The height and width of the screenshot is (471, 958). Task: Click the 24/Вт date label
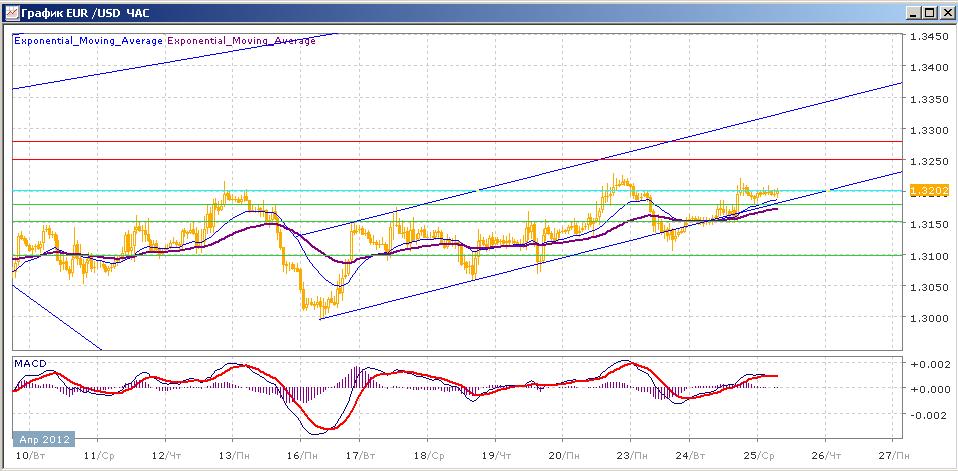[690, 456]
